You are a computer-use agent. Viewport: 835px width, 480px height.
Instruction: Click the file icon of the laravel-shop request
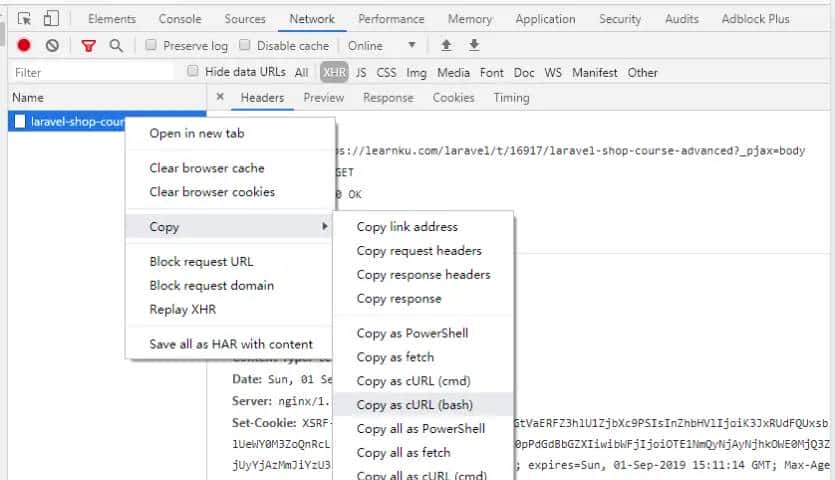[20, 121]
